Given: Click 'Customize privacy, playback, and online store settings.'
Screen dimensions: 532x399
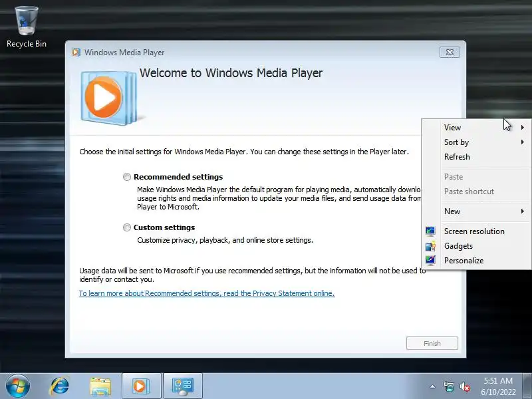Looking at the screenshot, I should pyautogui.click(x=225, y=240).
